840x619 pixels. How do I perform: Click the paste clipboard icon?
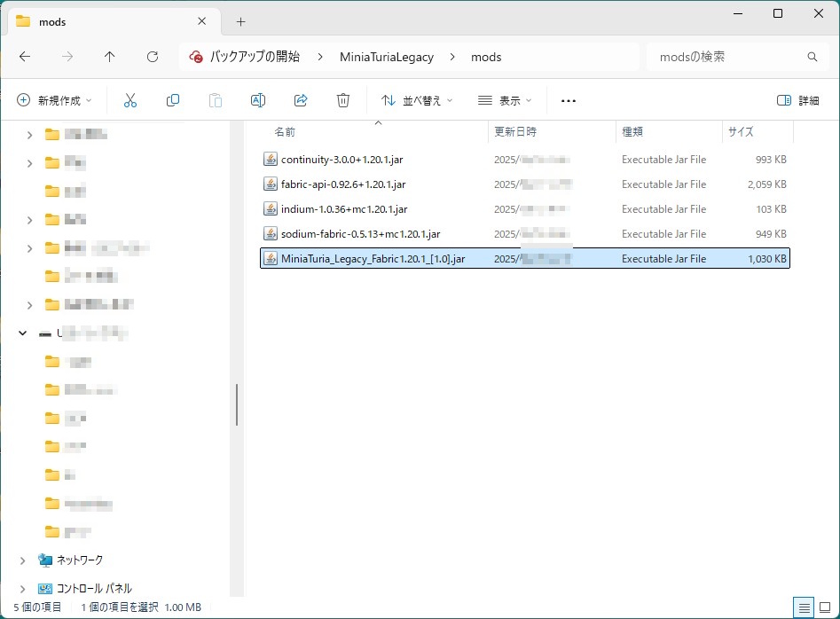point(216,100)
